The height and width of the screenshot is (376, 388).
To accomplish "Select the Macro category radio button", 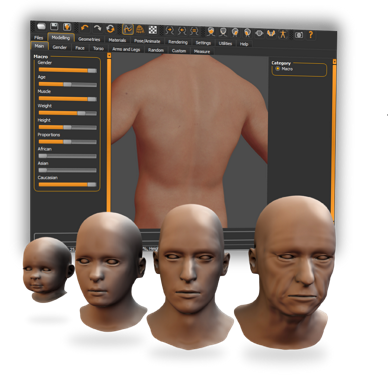I will [278, 69].
